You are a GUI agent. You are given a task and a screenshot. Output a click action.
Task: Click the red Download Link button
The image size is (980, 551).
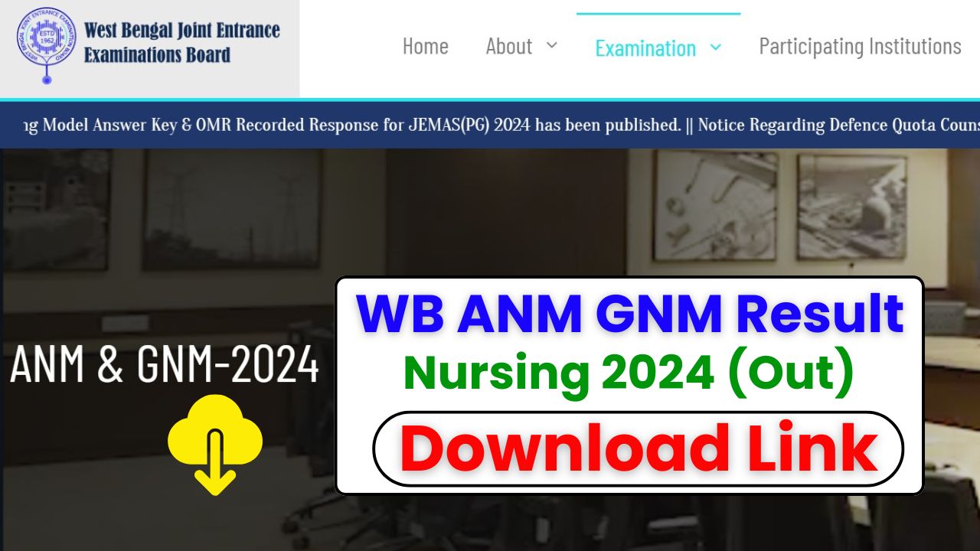pyautogui.click(x=638, y=449)
